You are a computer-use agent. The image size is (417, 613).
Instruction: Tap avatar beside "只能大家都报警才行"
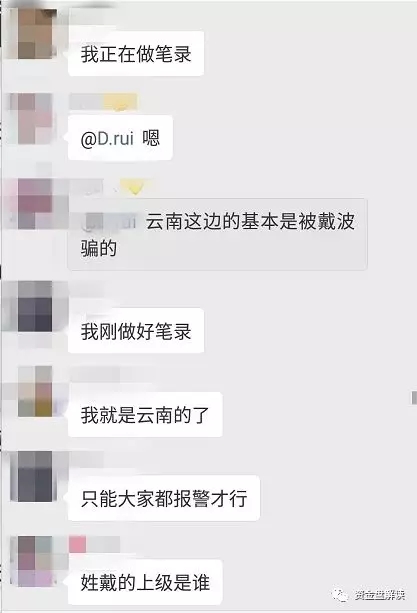point(35,476)
